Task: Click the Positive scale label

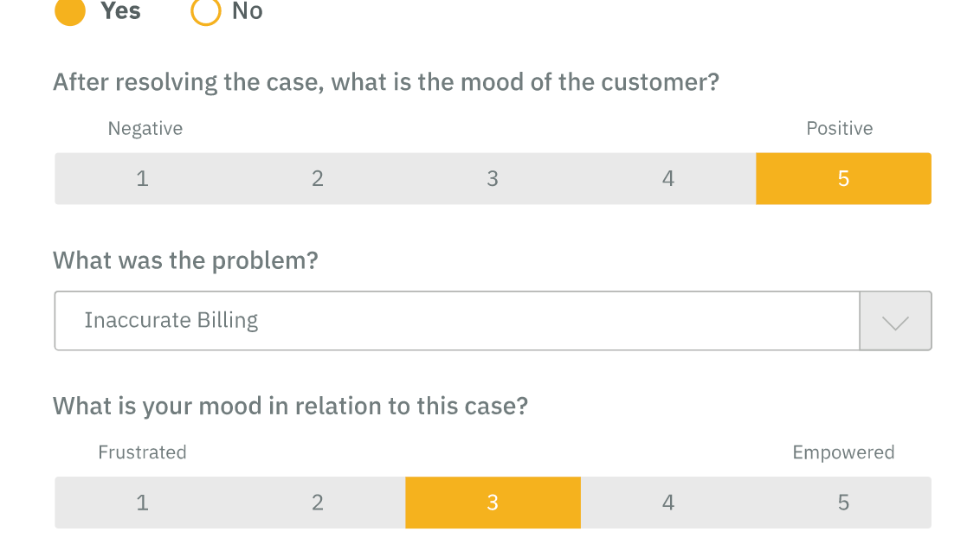Action: pyautogui.click(x=839, y=129)
